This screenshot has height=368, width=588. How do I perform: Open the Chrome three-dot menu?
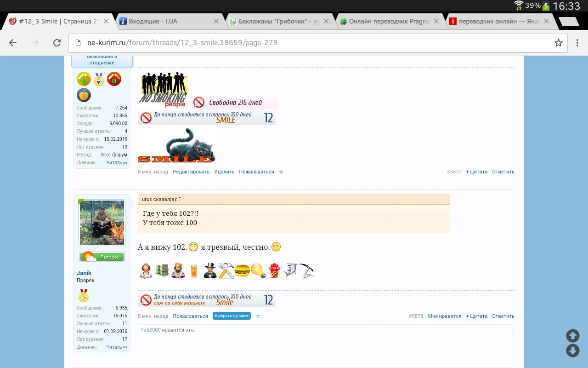(577, 43)
